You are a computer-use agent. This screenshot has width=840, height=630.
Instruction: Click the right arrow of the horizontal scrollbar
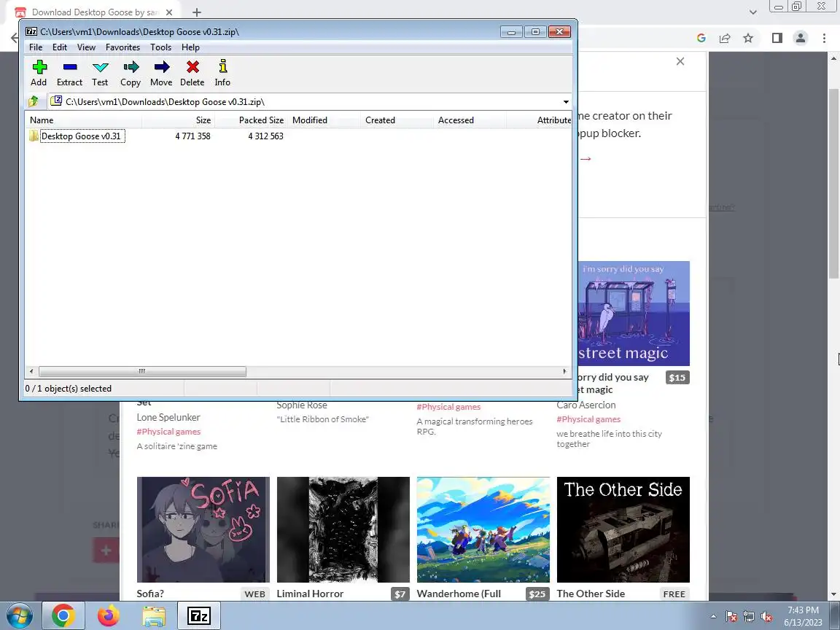[x=564, y=371]
